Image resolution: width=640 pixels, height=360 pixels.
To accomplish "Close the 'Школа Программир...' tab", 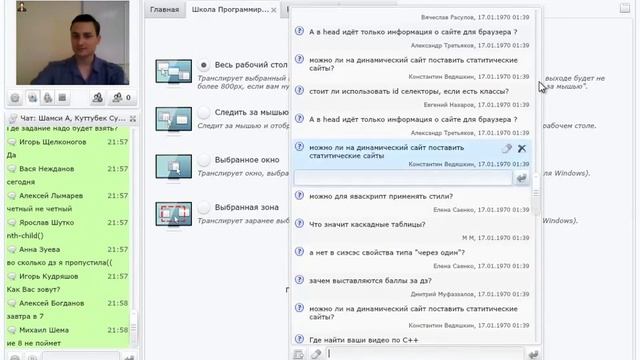I will coord(274,10).
